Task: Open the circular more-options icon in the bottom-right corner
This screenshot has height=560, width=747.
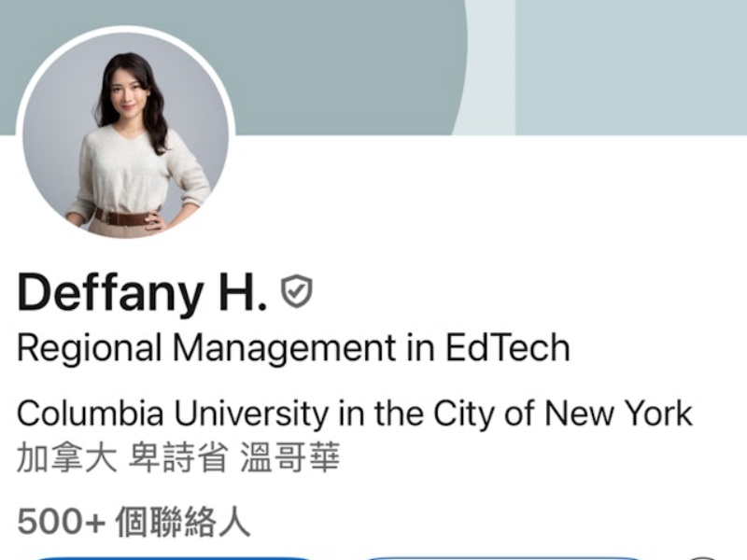Action: click(x=704, y=558)
